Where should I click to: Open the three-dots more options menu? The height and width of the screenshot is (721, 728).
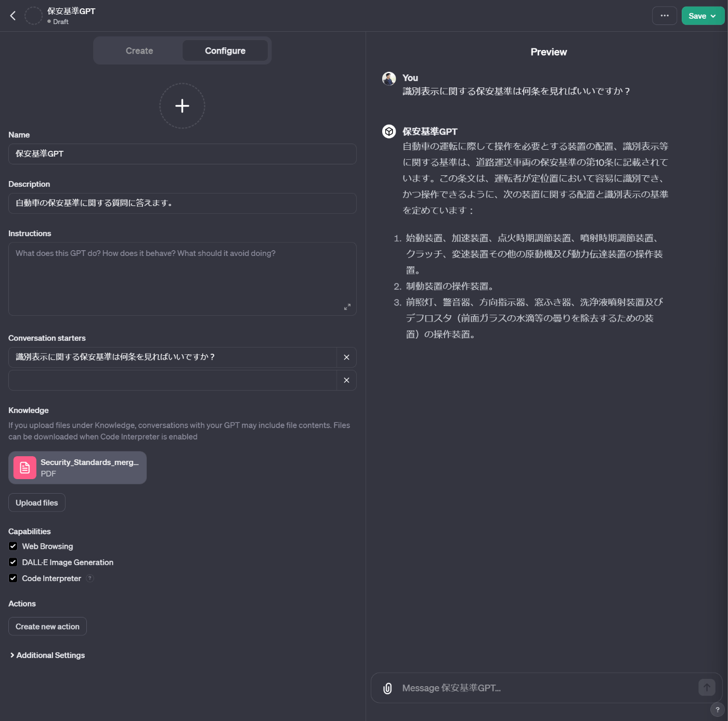click(665, 16)
